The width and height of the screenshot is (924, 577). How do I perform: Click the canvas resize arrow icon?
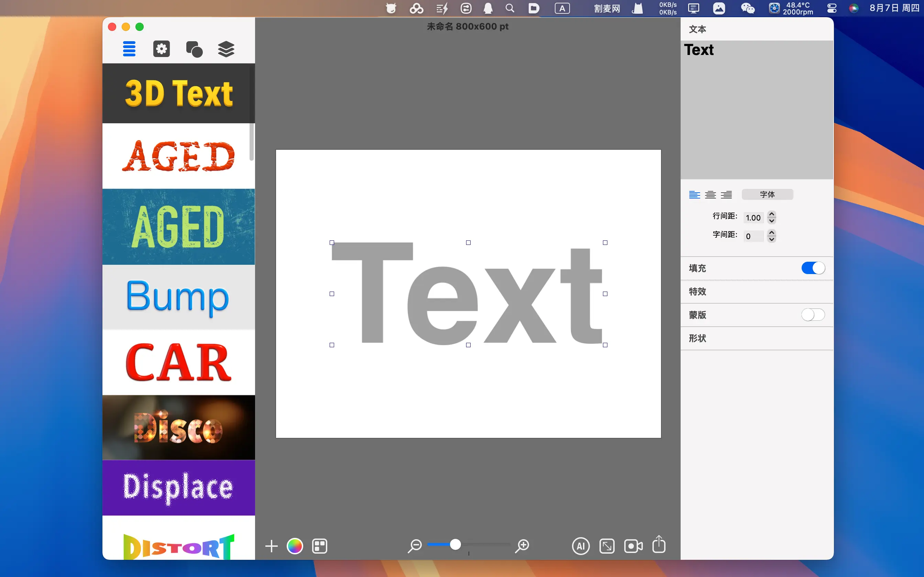tap(607, 546)
